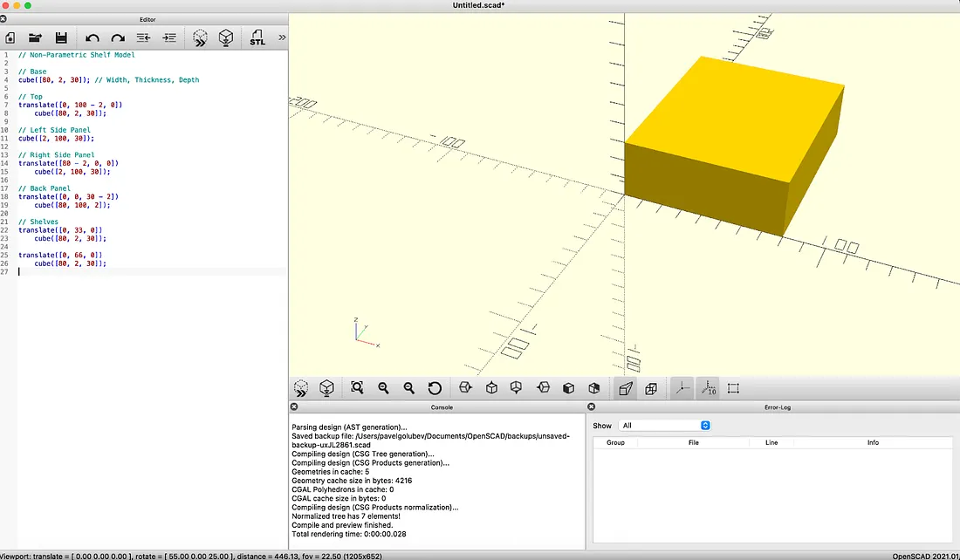The image size is (960, 560).
Task: Undo the last edit in the editor
Action: tap(92, 38)
